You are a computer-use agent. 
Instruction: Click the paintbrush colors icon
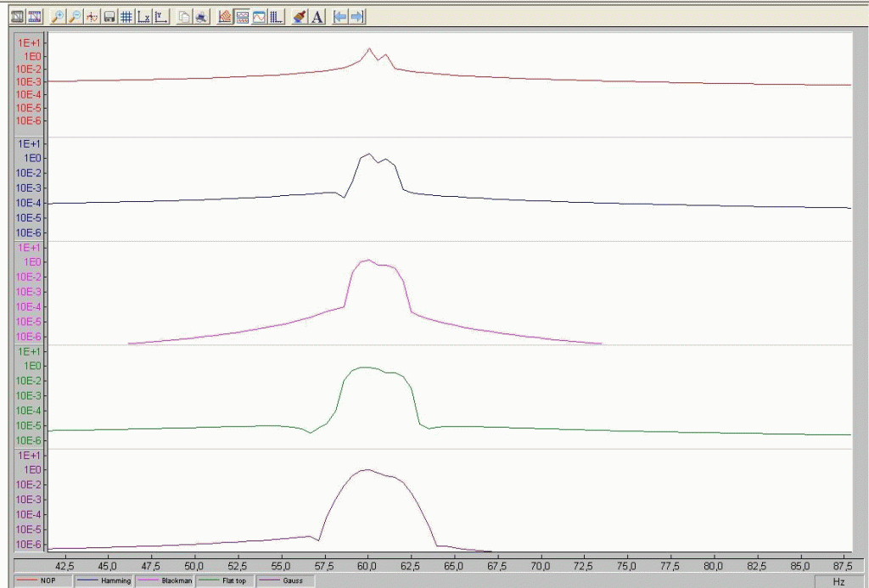tap(300, 17)
